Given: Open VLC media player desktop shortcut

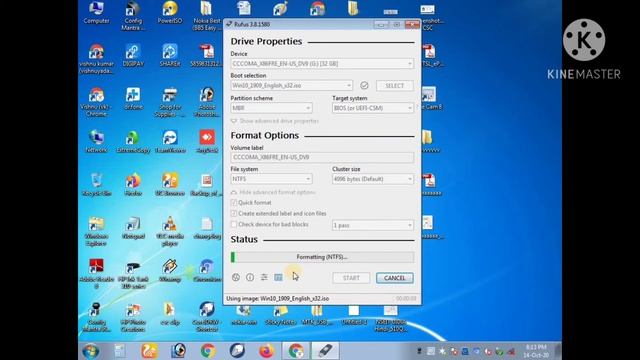Looking at the screenshot, I should (170, 231).
